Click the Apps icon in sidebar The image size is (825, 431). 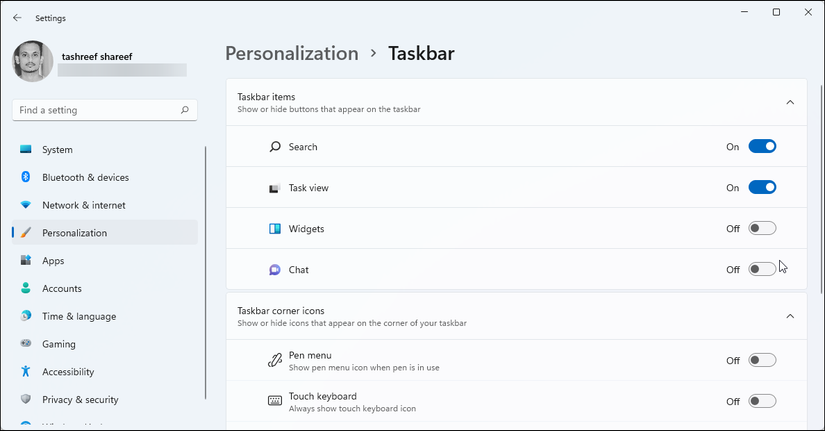[26, 261]
